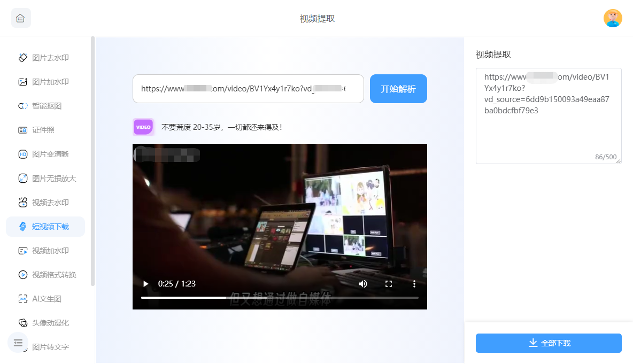Click the 0:25 / 1:23 time display
The width and height of the screenshot is (633, 364).
coord(177,284)
